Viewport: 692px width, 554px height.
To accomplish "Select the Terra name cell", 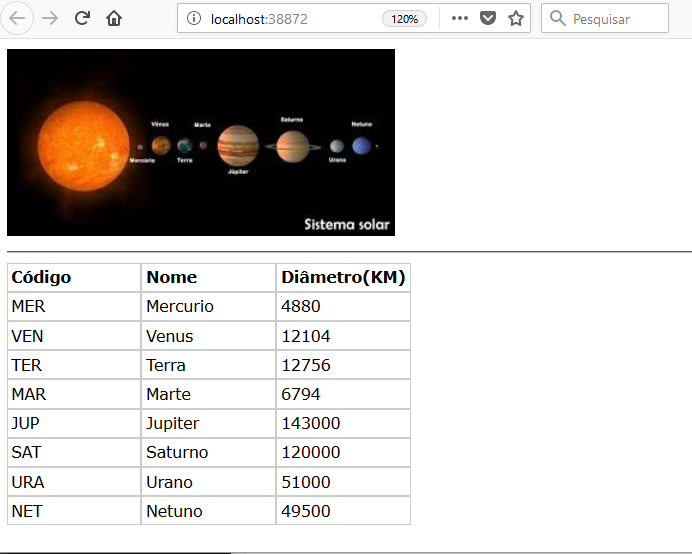I will point(208,365).
